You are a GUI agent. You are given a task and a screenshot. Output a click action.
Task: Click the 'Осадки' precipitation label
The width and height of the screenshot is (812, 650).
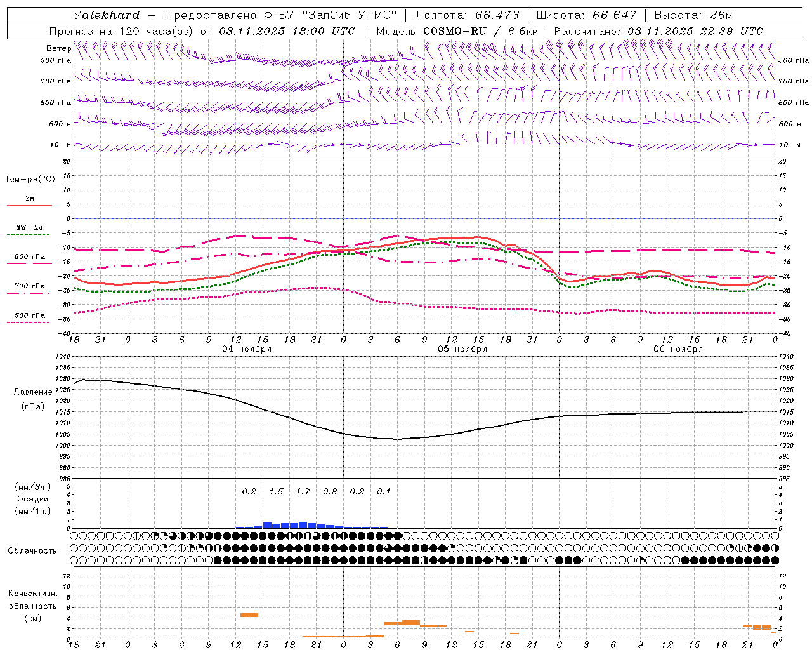coord(33,499)
